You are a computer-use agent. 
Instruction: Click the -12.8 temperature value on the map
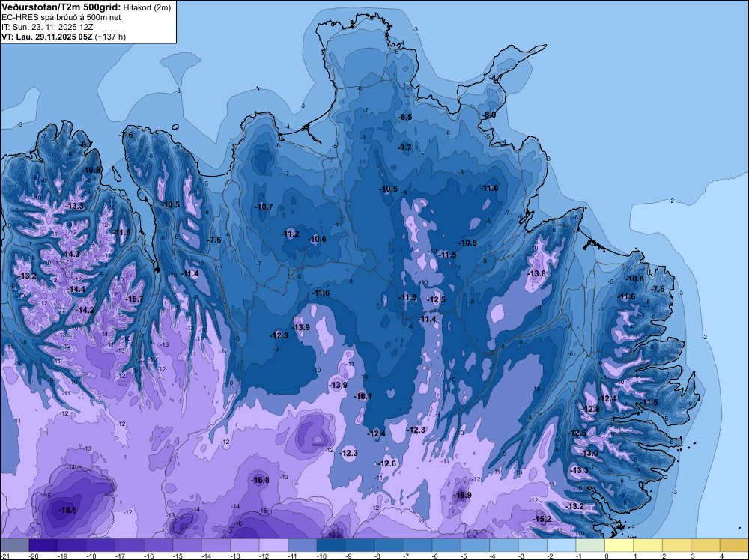tap(590, 409)
